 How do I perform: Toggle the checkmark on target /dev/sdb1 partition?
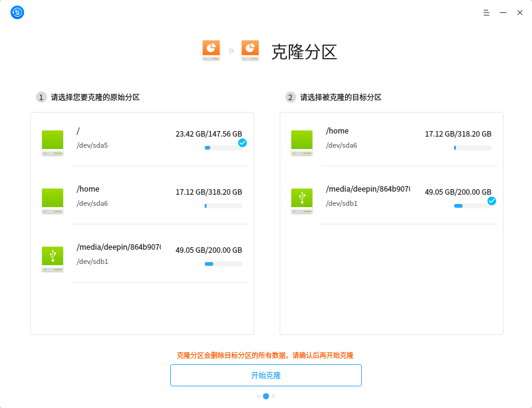pos(492,201)
